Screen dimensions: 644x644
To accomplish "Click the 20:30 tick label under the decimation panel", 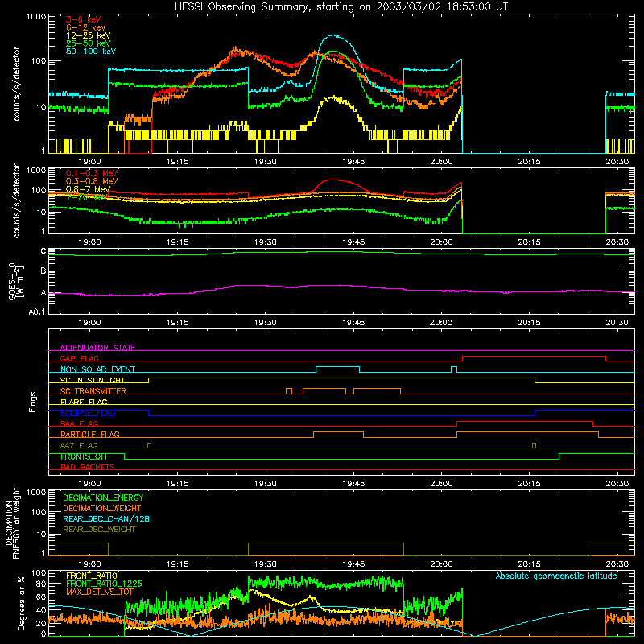I will coord(617,564).
